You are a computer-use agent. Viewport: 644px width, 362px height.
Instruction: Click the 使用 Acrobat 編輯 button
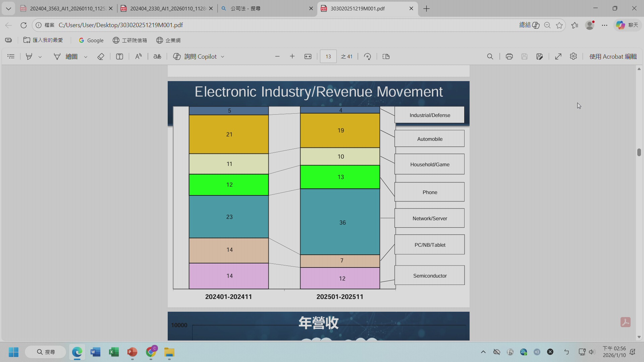click(x=613, y=57)
